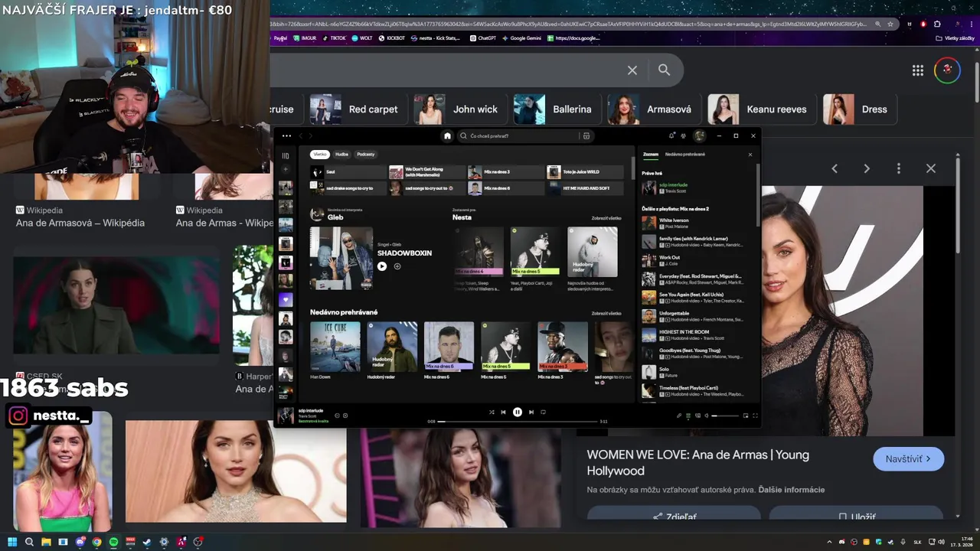
Task: Open Spotify friend activity icon
Action: (683, 135)
